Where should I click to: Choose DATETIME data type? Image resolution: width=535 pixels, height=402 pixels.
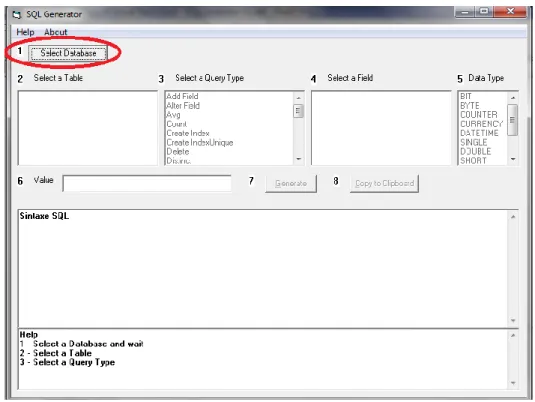(x=479, y=133)
